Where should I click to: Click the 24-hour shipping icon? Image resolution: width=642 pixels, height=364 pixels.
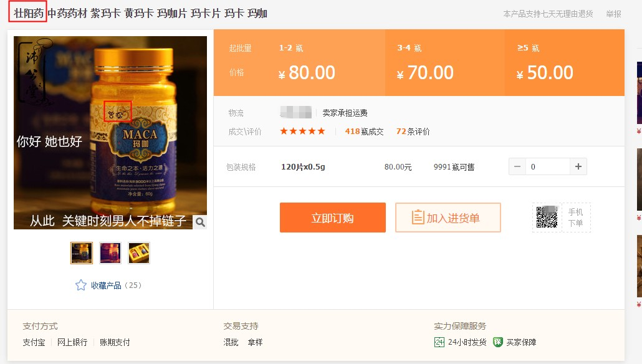(x=439, y=342)
